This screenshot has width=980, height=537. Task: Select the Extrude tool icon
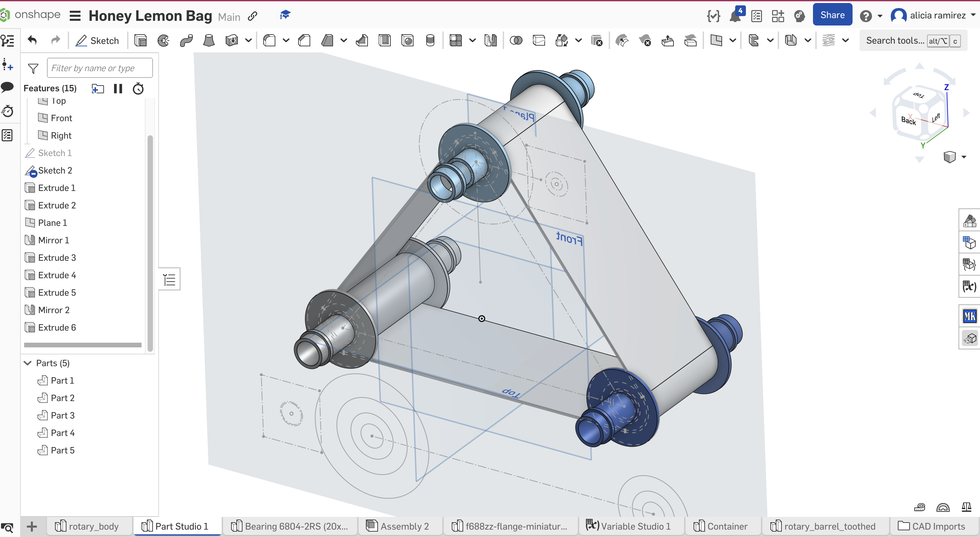(x=141, y=40)
